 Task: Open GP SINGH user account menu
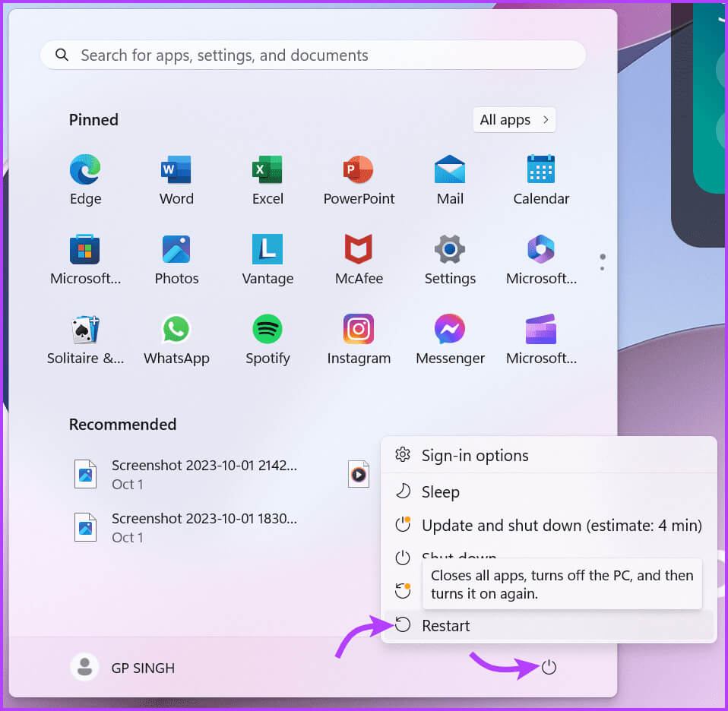(123, 668)
